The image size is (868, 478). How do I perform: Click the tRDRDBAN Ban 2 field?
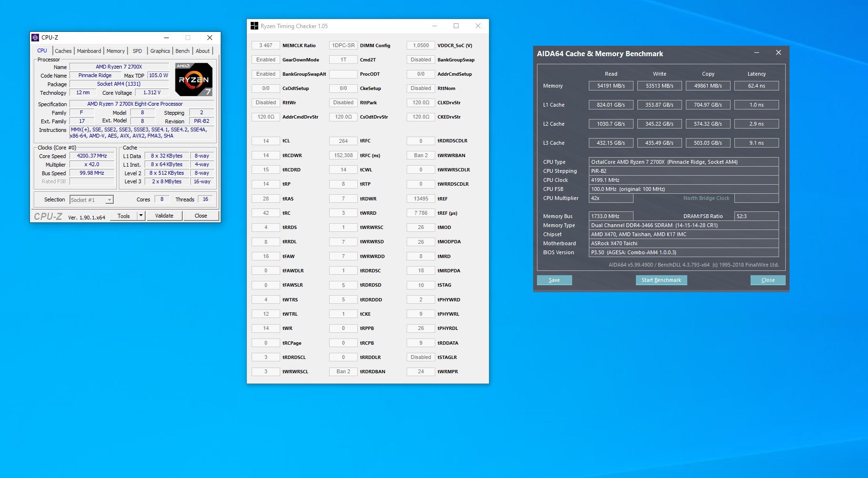click(343, 372)
